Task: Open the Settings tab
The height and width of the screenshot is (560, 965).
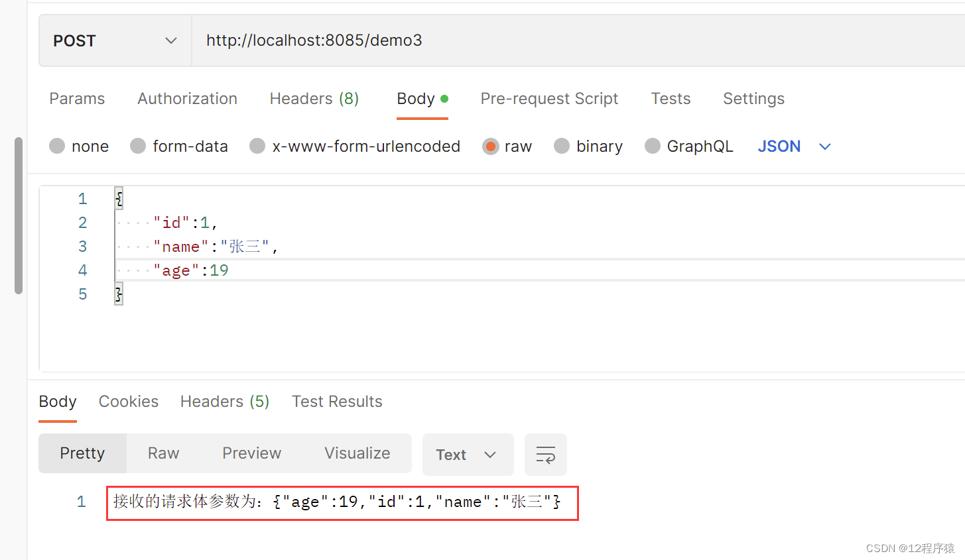Action: [x=753, y=99]
